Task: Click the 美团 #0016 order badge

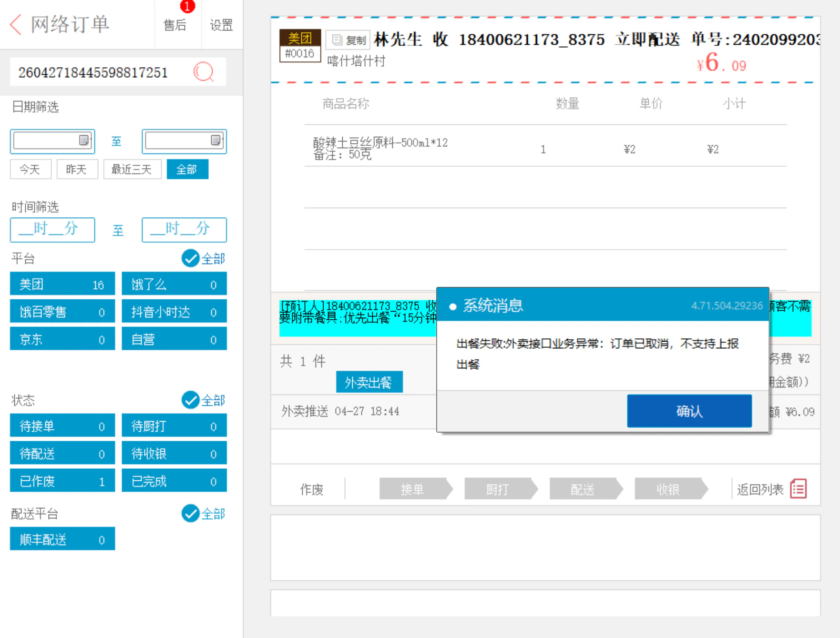Action: [x=300, y=46]
